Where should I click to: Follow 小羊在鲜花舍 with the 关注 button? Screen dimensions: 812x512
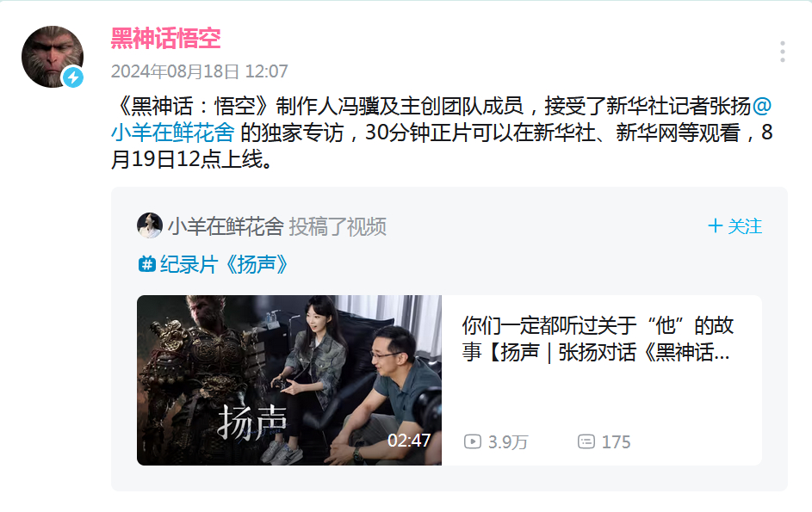tap(735, 226)
